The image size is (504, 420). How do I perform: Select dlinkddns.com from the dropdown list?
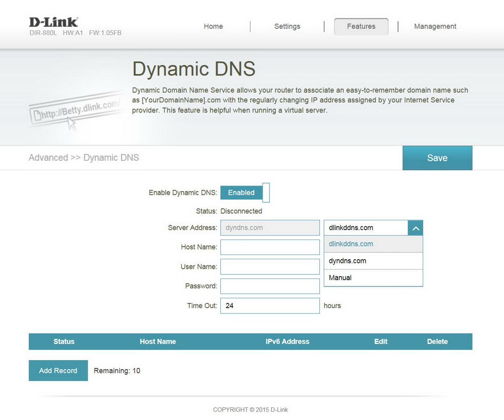pos(373,244)
